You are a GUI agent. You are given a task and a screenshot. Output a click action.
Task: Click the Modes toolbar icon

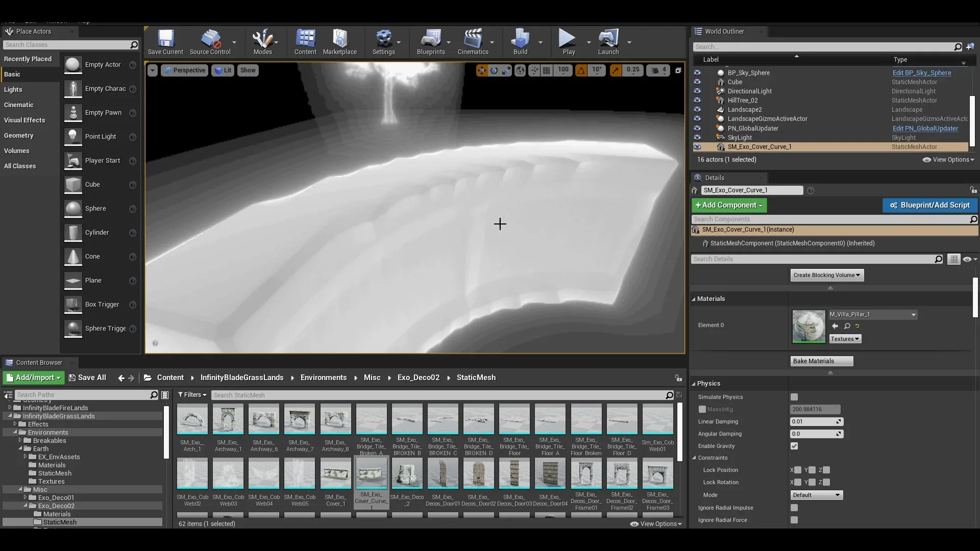tap(262, 42)
